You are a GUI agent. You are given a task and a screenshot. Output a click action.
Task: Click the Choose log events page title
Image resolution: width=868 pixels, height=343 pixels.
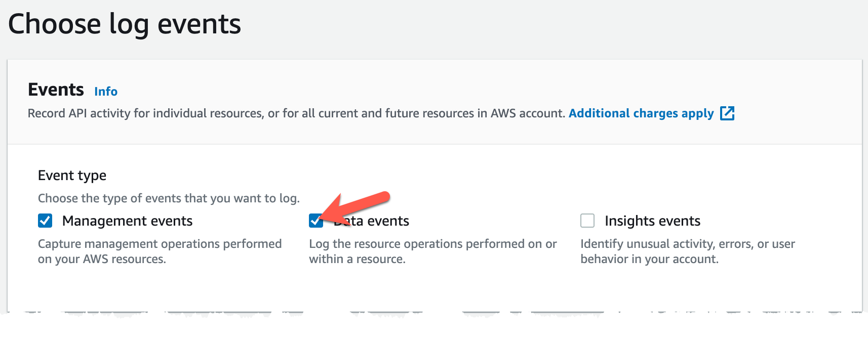point(126,23)
